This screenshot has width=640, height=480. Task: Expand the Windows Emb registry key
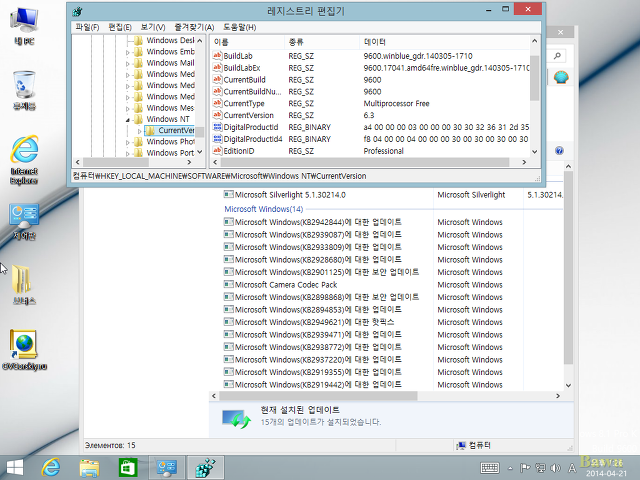128,52
